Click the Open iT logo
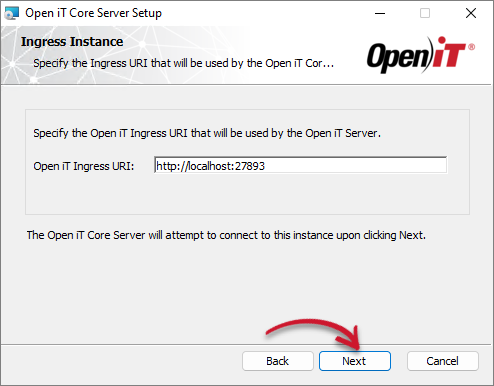Image resolution: width=494 pixels, height=386 pixels. click(x=421, y=55)
